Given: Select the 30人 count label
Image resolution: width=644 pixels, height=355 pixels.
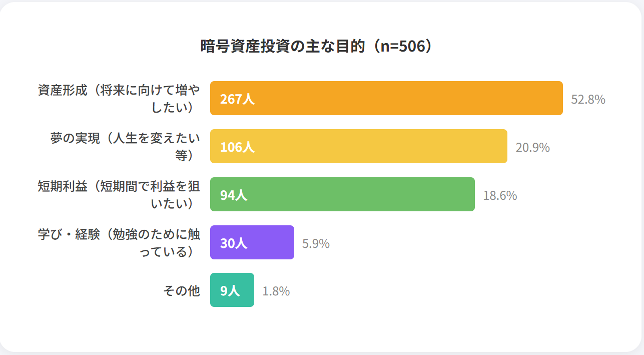Looking at the screenshot, I should 234,243.
